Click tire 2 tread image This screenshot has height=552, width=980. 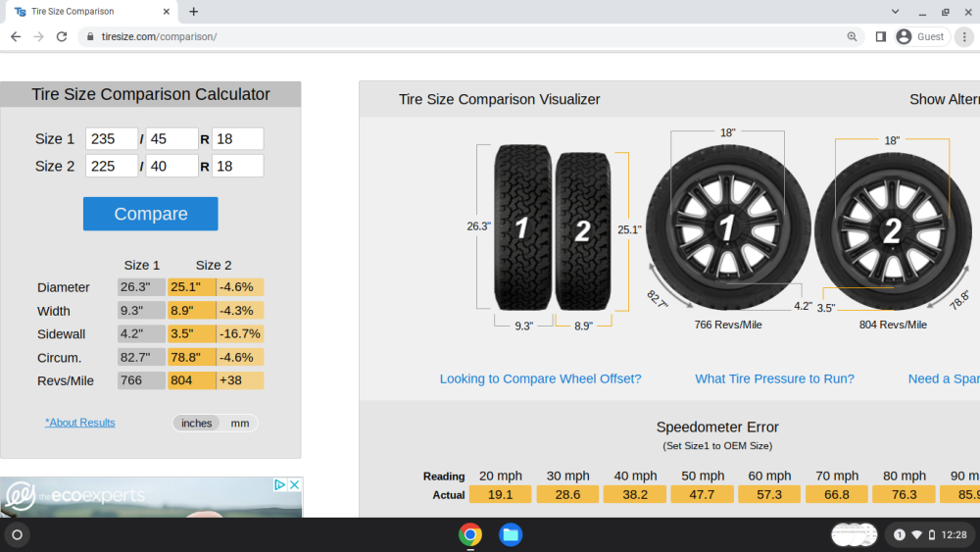coord(582,231)
